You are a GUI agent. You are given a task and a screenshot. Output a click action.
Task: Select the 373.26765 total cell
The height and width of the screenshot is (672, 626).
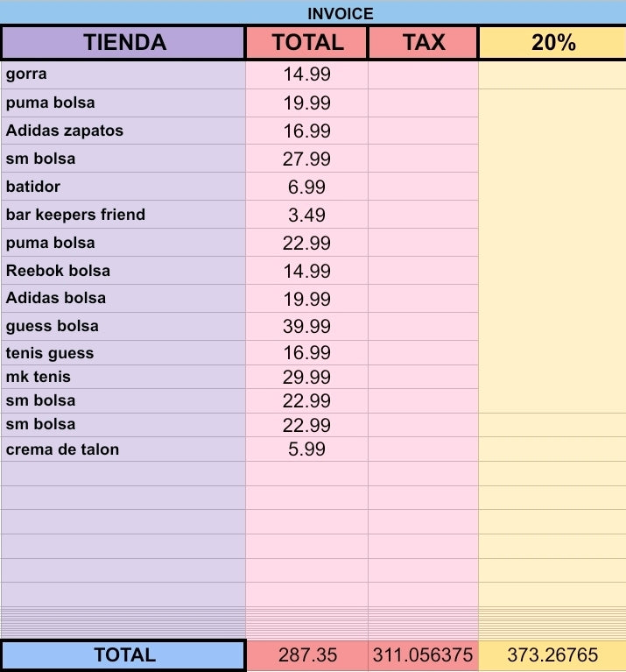tap(552, 654)
